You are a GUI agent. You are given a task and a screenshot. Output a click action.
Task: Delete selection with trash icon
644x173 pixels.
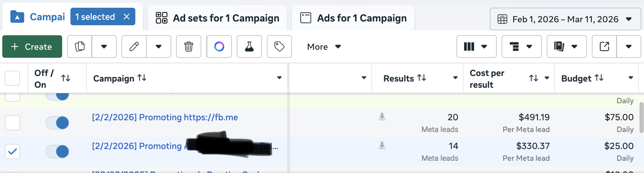click(x=188, y=46)
